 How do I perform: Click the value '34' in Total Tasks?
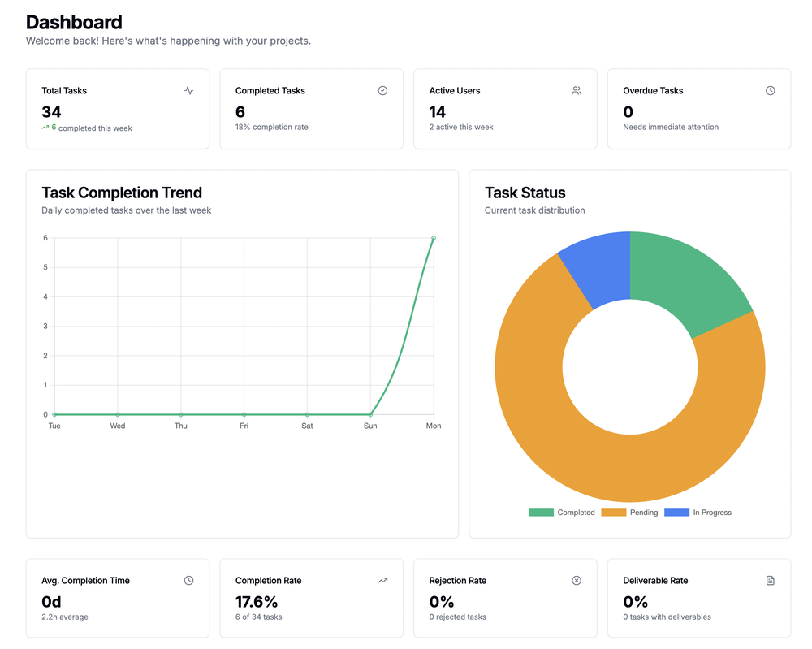click(51, 112)
